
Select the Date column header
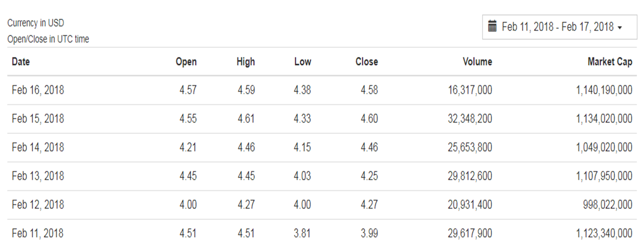coord(21,62)
